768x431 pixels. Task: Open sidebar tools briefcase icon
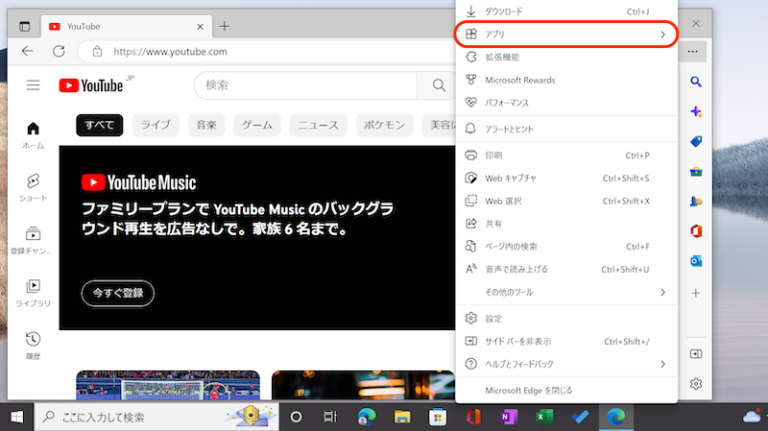click(696, 171)
